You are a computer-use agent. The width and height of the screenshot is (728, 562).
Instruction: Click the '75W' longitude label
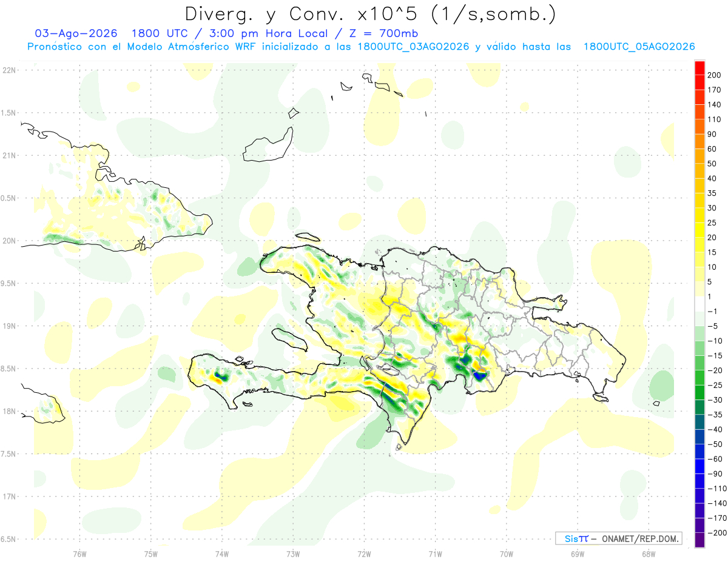coord(151,554)
